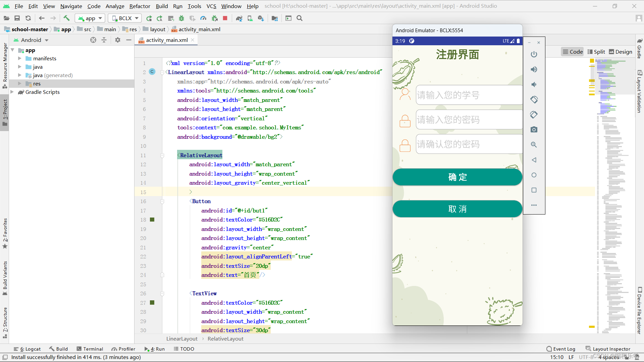Image resolution: width=644 pixels, height=362 pixels.
Task: Stop the running app with red square
Action: [x=225, y=18]
